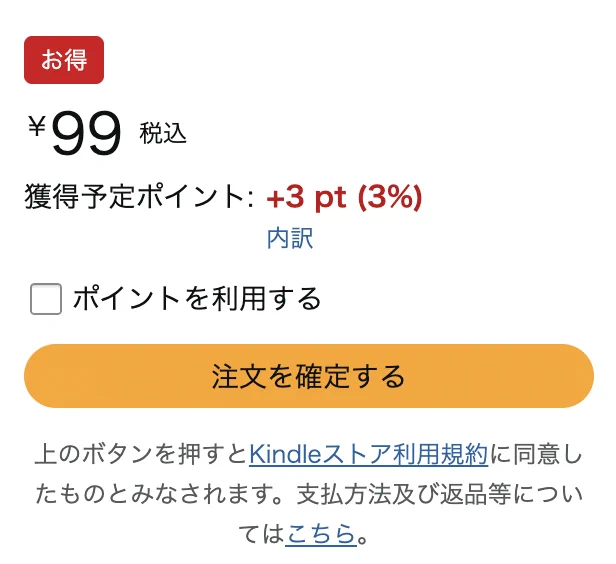
Task: Confirm order with 注文を確定する button
Action: tap(309, 376)
